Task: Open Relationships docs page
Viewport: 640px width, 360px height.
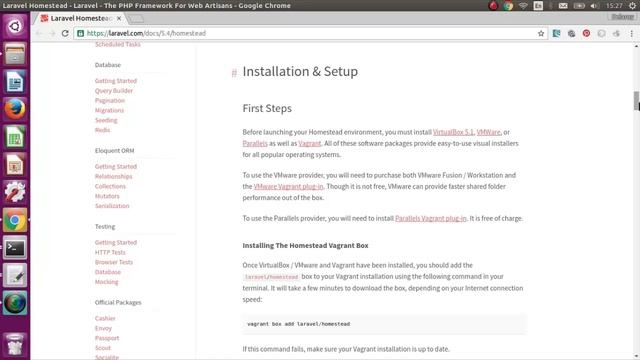Action: coord(113,176)
